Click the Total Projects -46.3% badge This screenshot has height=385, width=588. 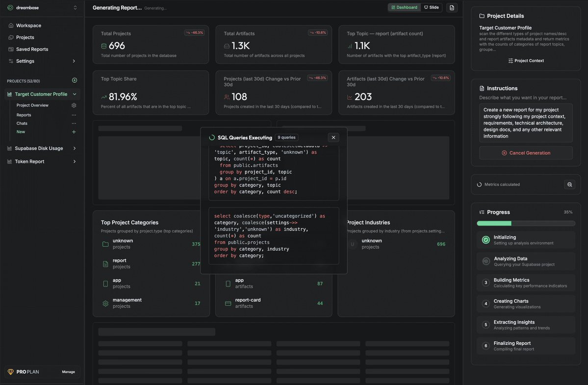click(194, 33)
